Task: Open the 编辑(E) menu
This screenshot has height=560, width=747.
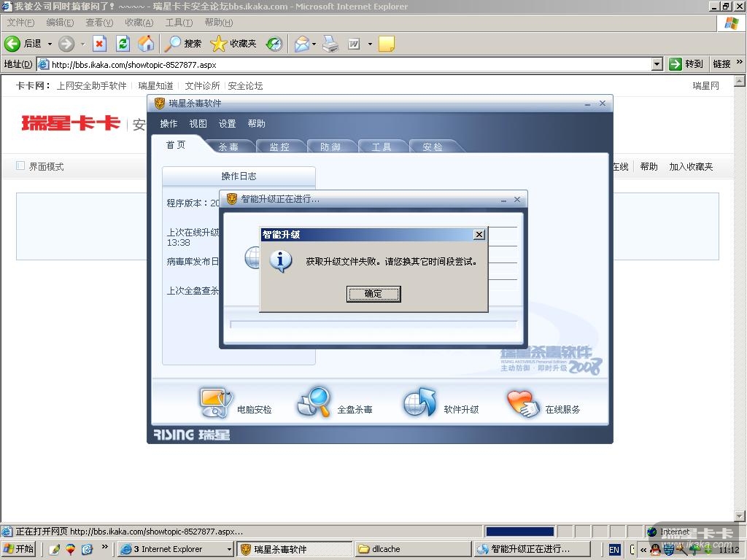Action: click(x=60, y=23)
